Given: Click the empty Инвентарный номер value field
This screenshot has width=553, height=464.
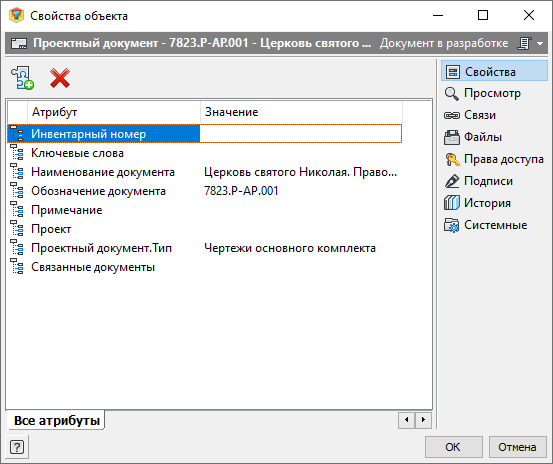Looking at the screenshot, I should point(300,134).
